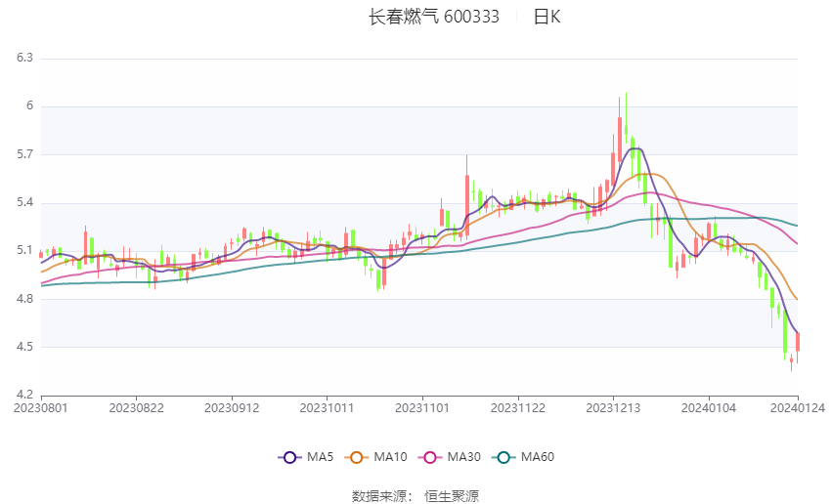Click the x-axis date 20240104
The image size is (831, 504).
[709, 408]
